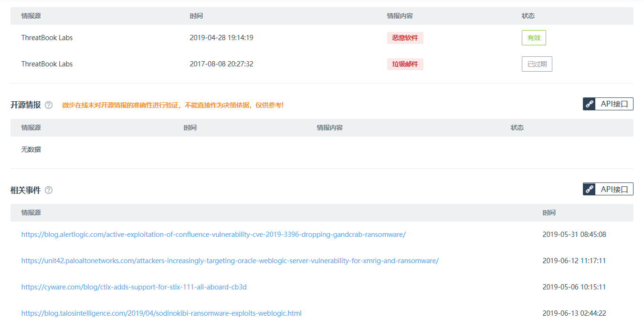
Task: Click chain-link icon in 相关事件 API button
Action: pyautogui.click(x=589, y=189)
